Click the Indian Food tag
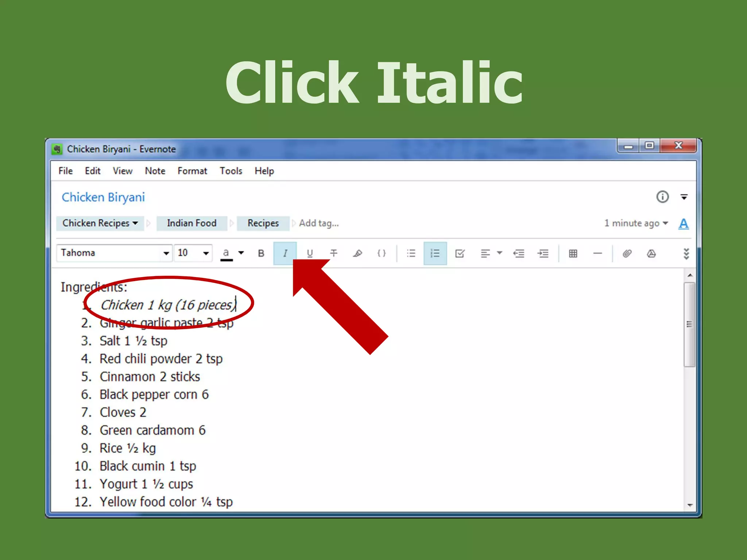Image resolution: width=747 pixels, height=560 pixels. coord(191,223)
